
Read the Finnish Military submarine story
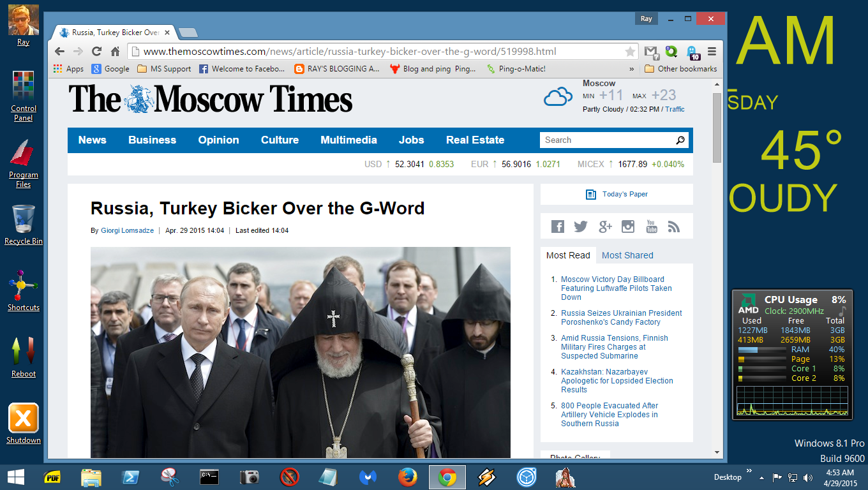[615, 347]
